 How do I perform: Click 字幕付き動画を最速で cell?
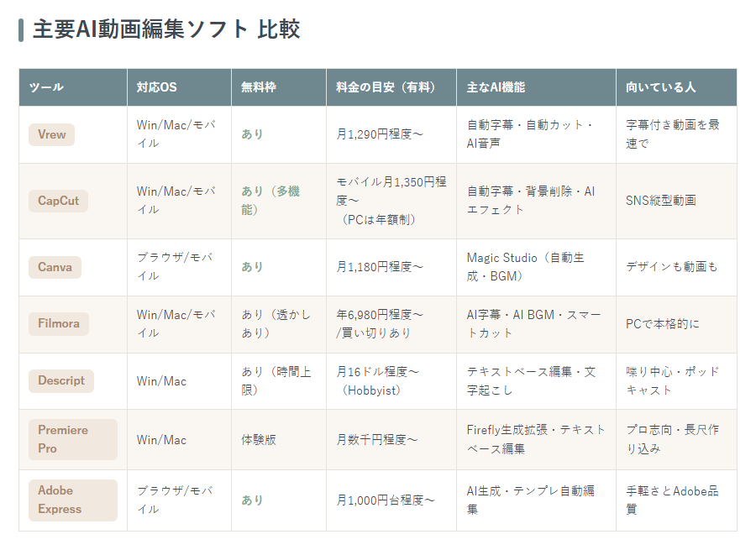[x=676, y=134]
